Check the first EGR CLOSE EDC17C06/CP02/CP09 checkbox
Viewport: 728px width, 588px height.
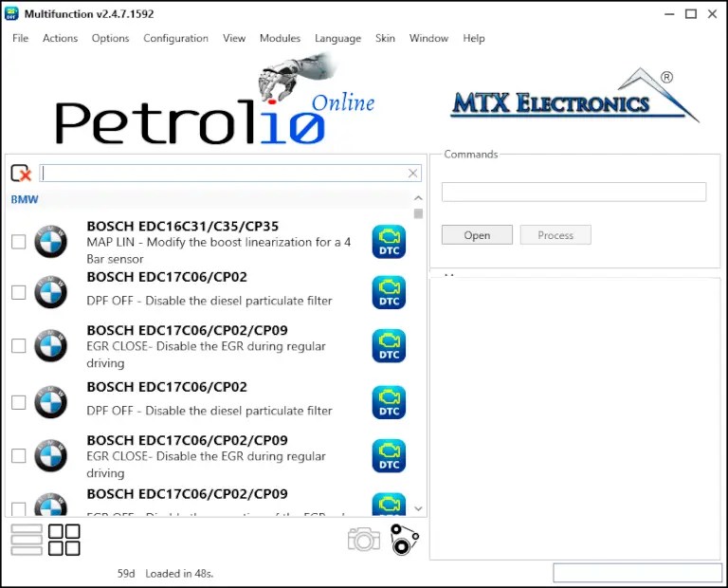(x=19, y=345)
